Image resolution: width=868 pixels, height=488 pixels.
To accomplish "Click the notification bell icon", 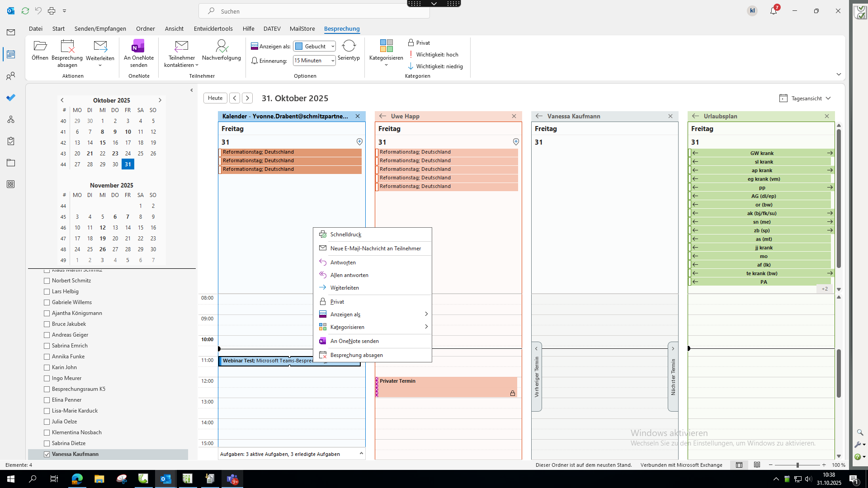I will [774, 11].
